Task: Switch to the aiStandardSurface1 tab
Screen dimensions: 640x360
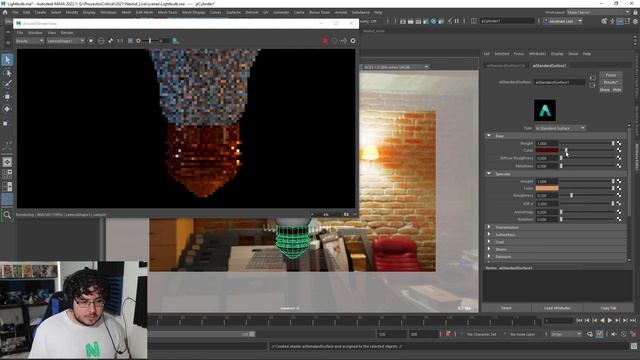Action: click(549, 65)
